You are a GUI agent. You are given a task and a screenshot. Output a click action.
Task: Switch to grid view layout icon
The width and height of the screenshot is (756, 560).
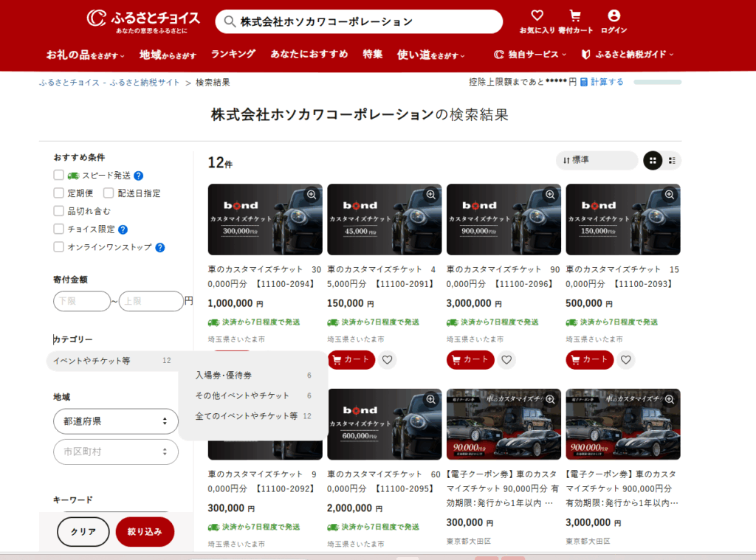(x=653, y=160)
